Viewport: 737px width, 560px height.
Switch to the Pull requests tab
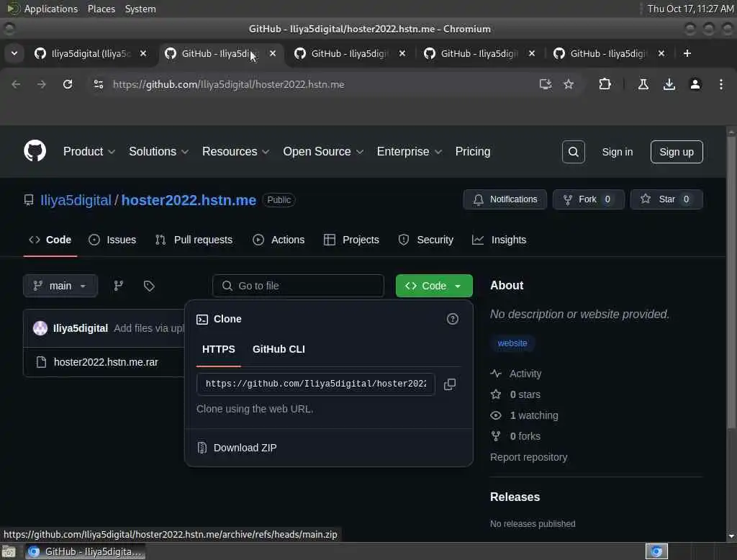click(x=194, y=240)
